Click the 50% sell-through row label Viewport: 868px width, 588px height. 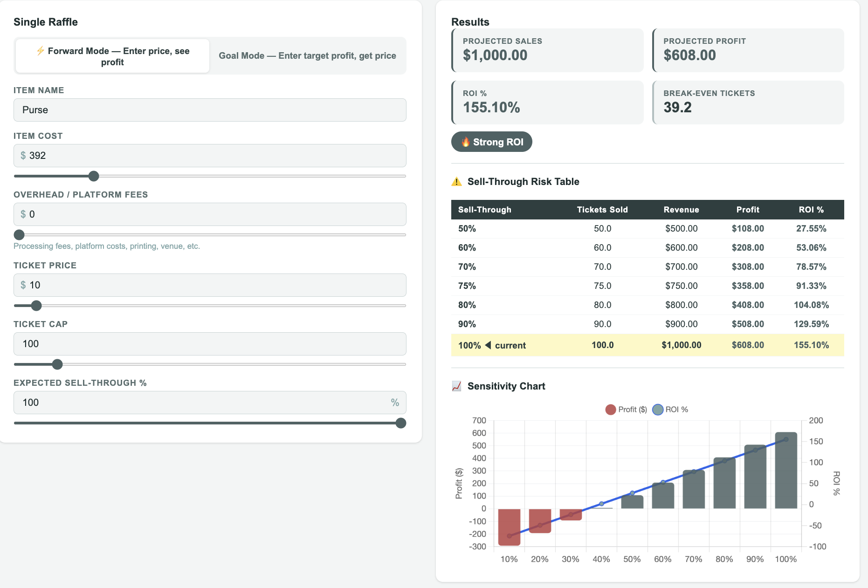tap(467, 229)
